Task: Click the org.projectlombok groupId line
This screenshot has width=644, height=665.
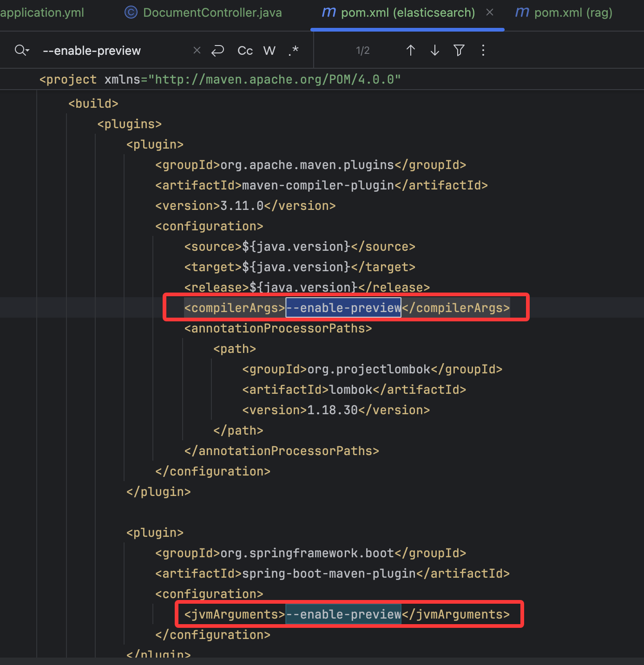Action: (x=372, y=369)
